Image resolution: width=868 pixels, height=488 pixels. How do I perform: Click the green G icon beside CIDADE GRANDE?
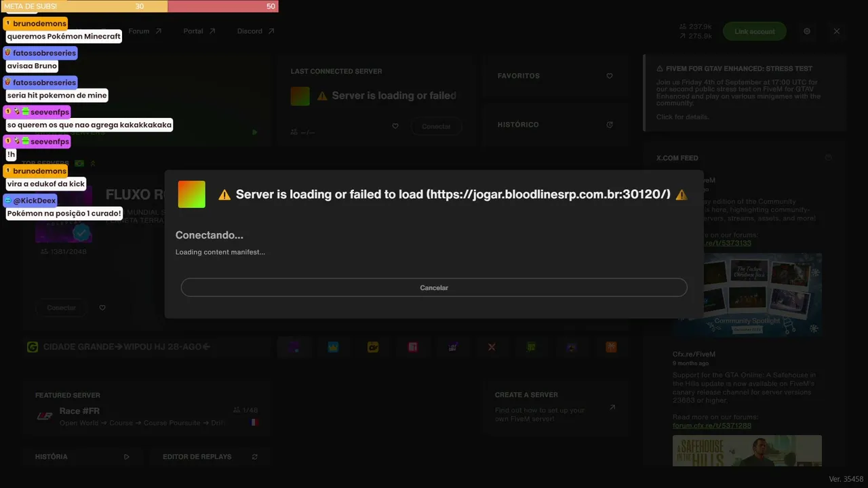pos(33,347)
